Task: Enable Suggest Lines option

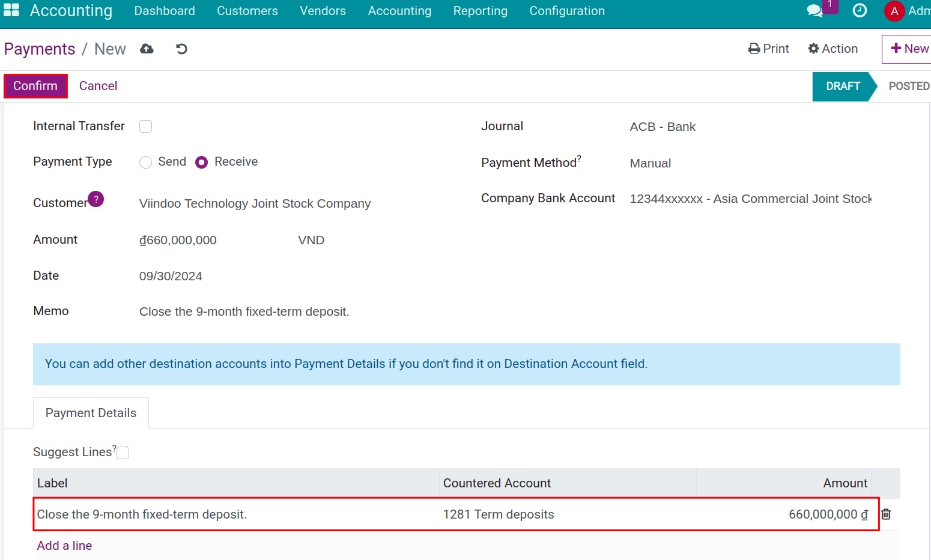Action: (x=123, y=452)
